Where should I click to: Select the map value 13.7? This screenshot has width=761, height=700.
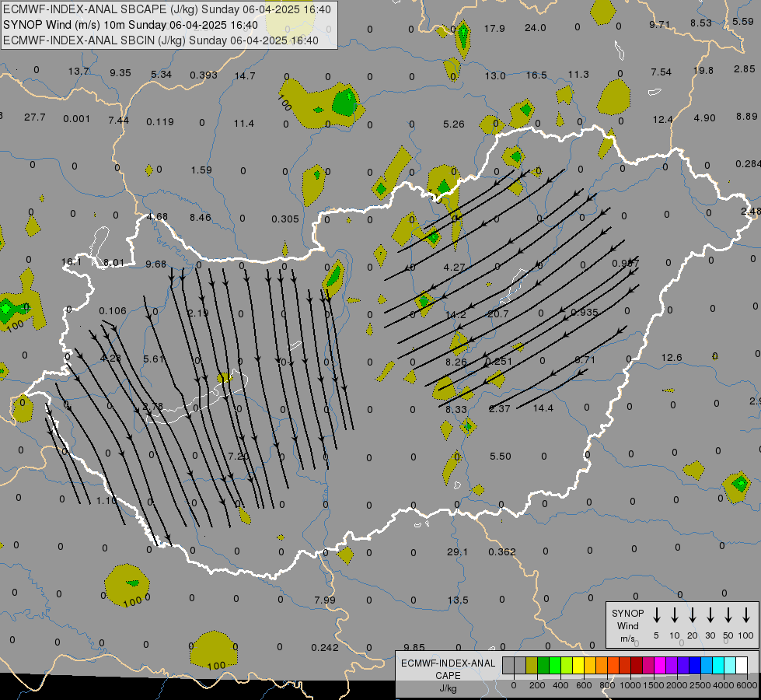[79, 71]
